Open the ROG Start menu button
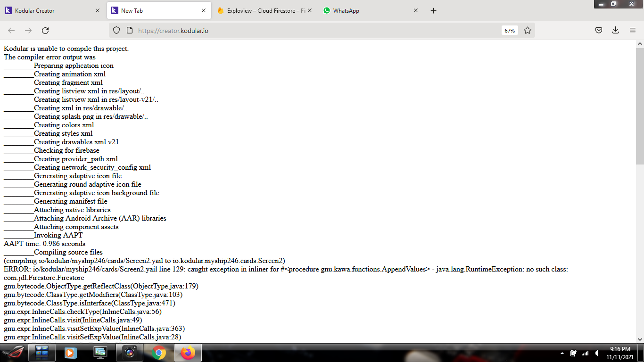644x362 pixels. tap(14, 353)
